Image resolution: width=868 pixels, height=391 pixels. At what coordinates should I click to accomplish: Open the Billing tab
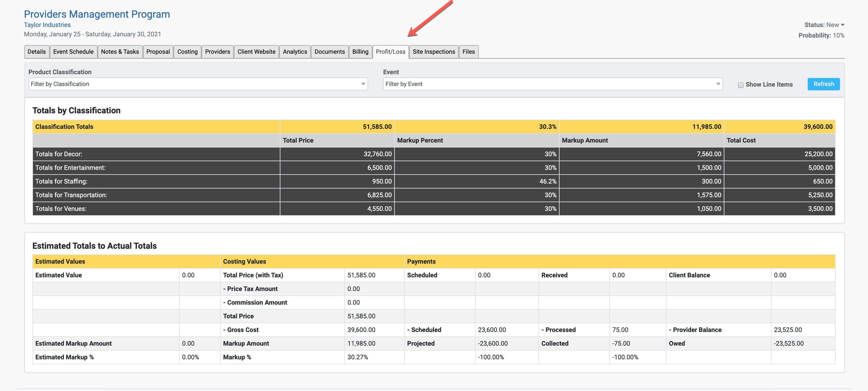(360, 52)
